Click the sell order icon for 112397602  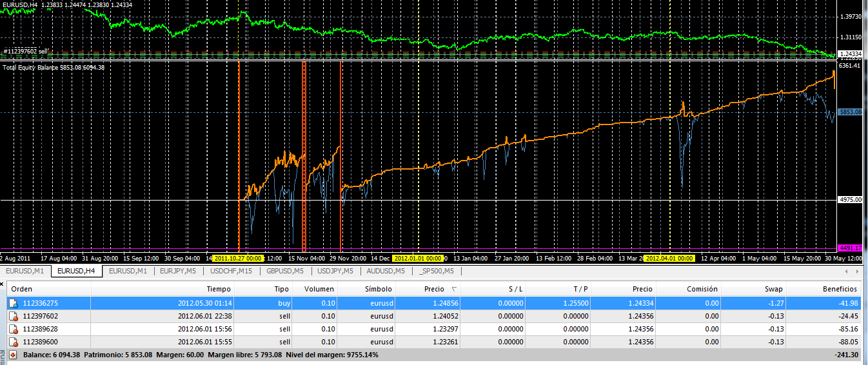click(x=13, y=316)
